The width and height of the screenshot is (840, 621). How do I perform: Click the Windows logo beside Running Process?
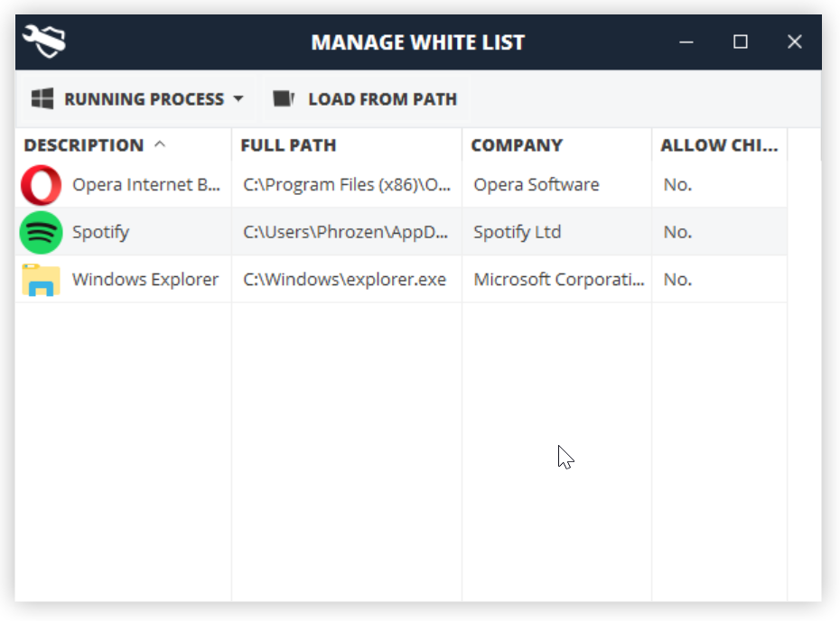click(x=42, y=99)
